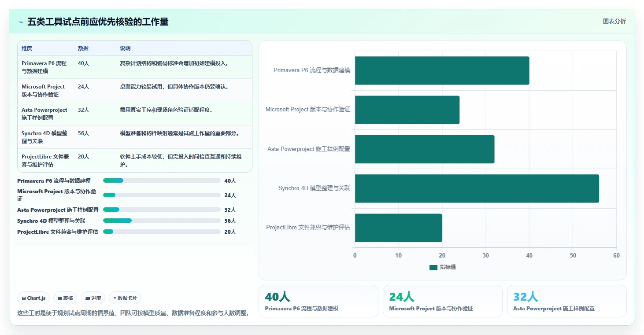The width and height of the screenshot is (644, 335).
Task: Click the ProjectLibre 文件兼容与维护评估 chart axis label
Action: tap(308, 228)
